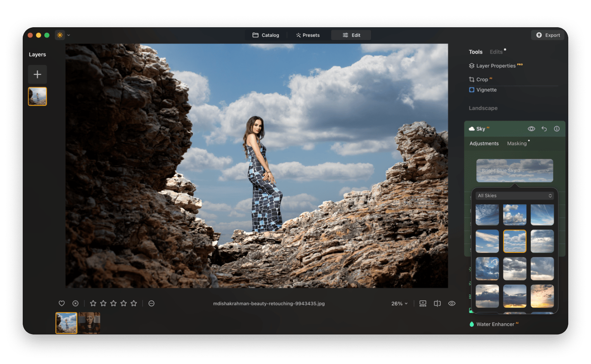This screenshot has height=364, width=591.
Task: Rate photo one star
Action: 93,303
